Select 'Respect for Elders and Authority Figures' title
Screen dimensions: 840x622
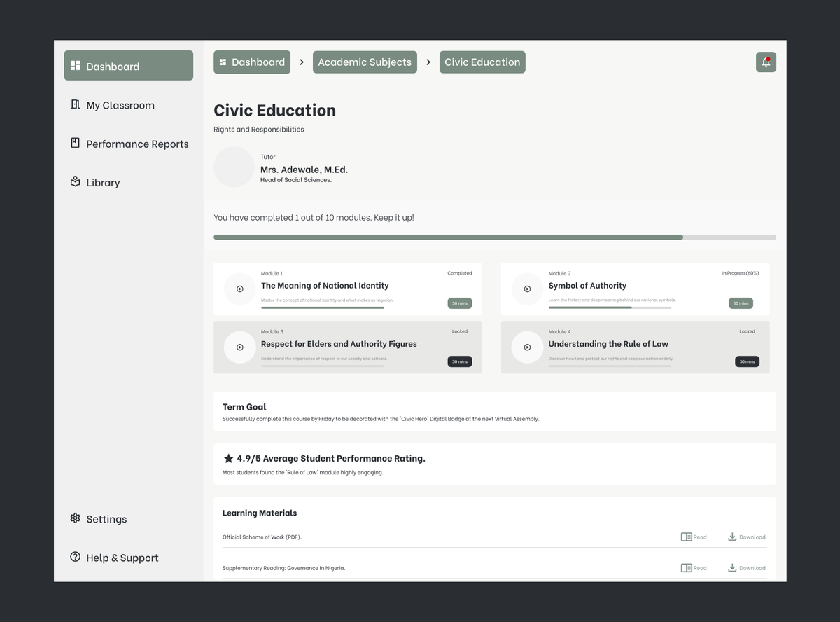[x=339, y=344]
